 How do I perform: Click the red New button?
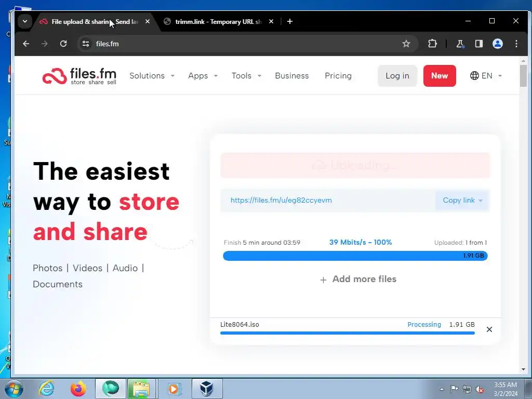(x=440, y=76)
